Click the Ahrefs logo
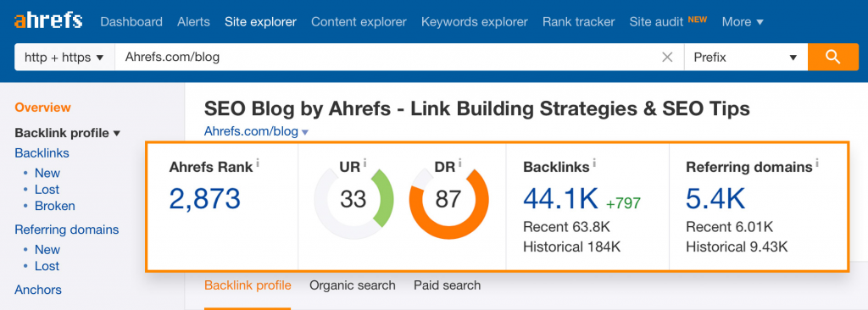 click(48, 21)
